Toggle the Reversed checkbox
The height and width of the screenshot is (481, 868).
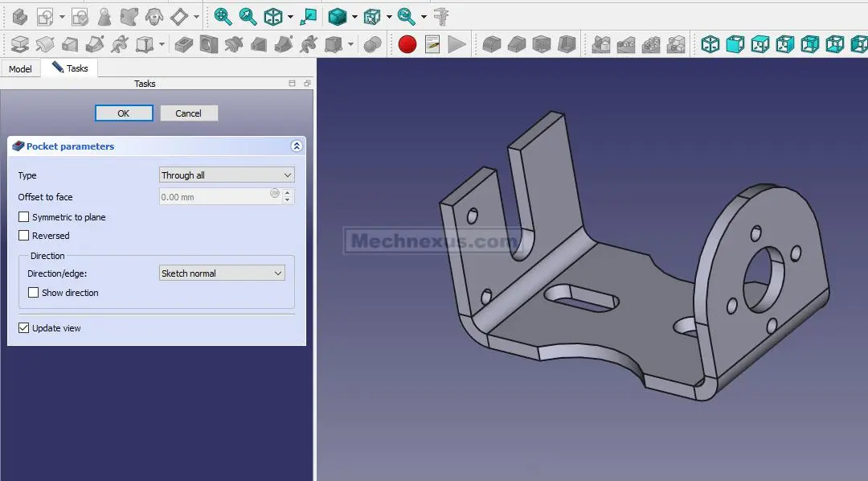24,236
